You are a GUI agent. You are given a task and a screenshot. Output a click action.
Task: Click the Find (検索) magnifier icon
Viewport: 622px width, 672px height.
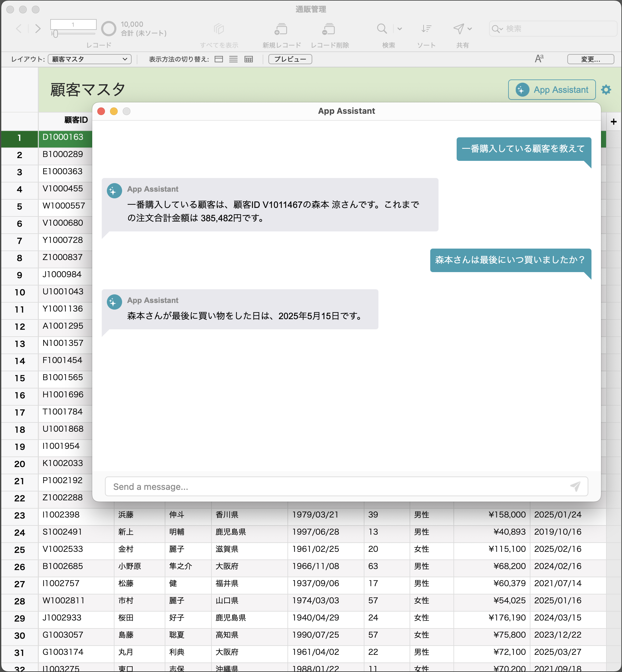pyautogui.click(x=382, y=29)
